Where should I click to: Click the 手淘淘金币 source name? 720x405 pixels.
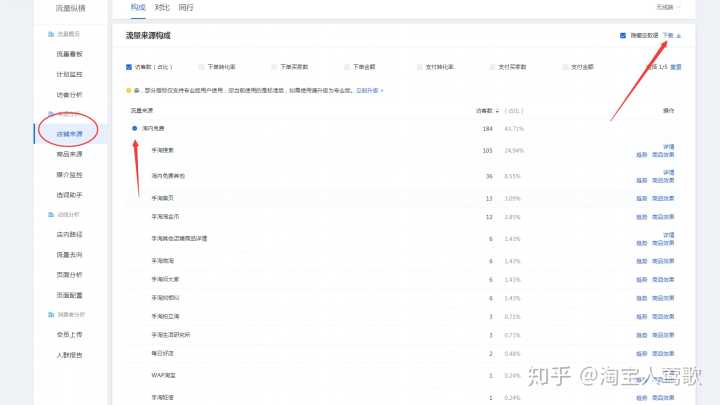coord(165,217)
